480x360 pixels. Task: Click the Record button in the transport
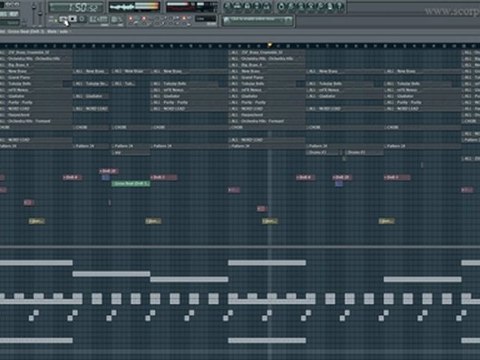click(82, 19)
